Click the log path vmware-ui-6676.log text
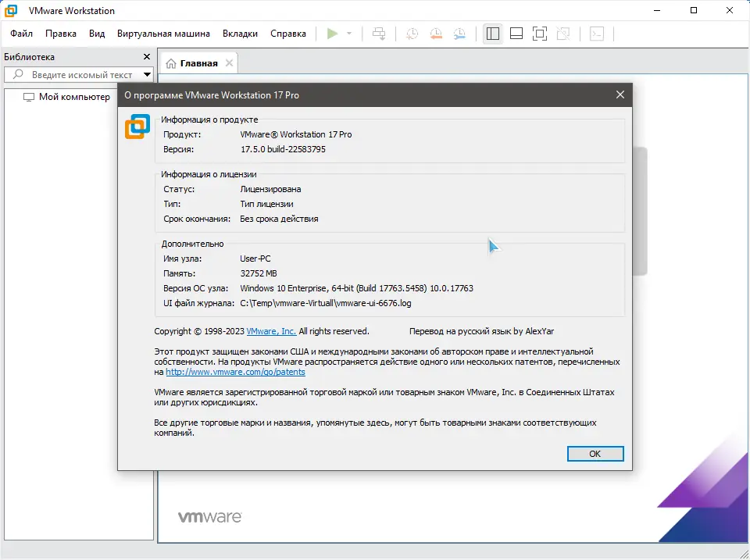750x560 pixels. [x=325, y=303]
